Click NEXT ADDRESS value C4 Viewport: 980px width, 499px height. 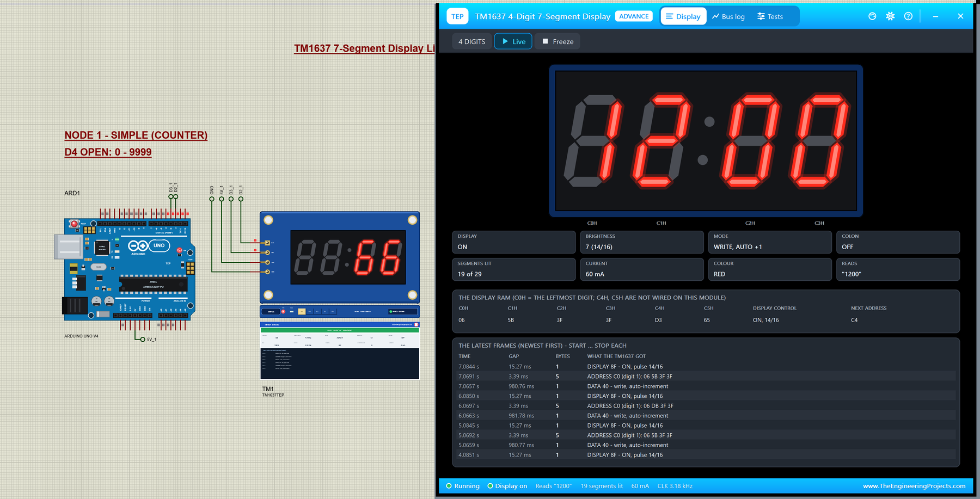[854, 320]
